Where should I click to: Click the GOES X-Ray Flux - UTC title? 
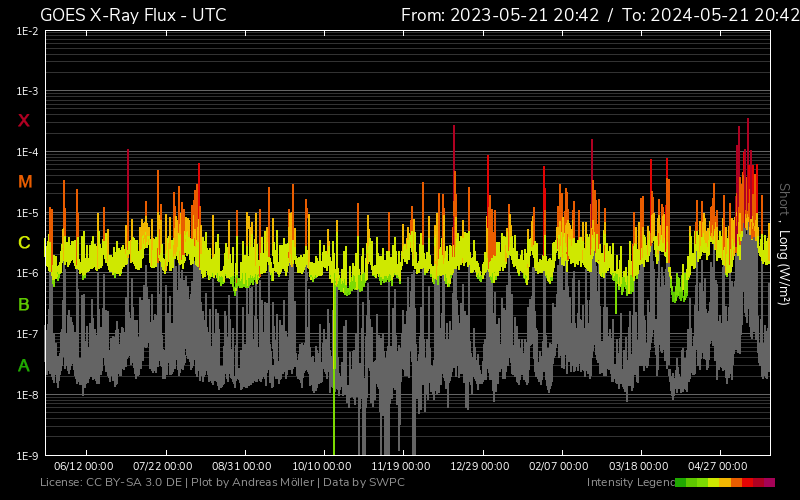(133, 15)
